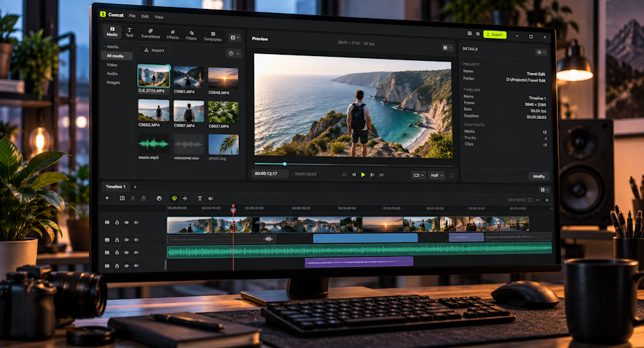644x348 pixels.
Task: Click the layout grid icon left of Export
Action: pyautogui.click(x=469, y=34)
